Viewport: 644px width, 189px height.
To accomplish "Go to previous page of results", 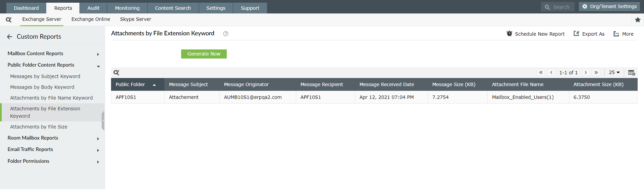I will (551, 72).
